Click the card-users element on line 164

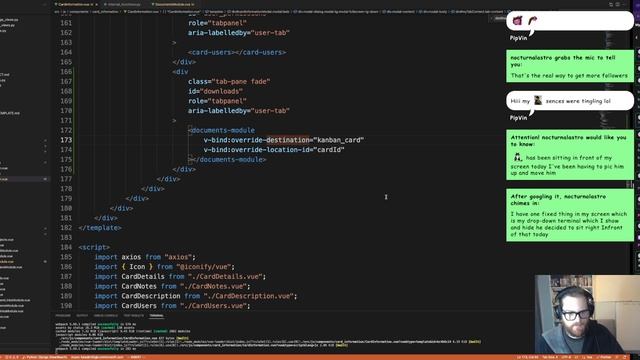(x=237, y=52)
